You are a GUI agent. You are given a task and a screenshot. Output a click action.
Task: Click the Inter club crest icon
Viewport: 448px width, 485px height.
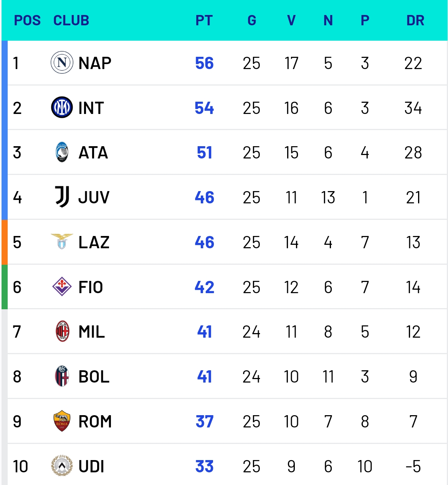click(62, 107)
